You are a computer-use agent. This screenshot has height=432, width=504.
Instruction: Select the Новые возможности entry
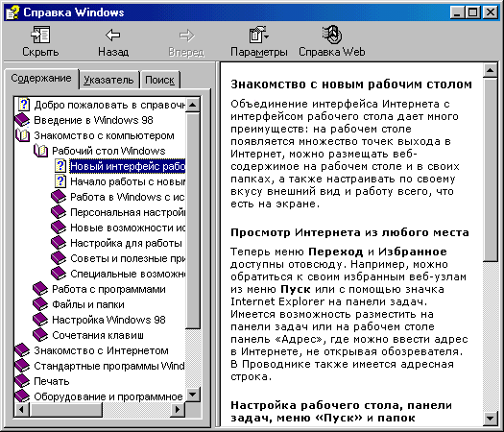(x=128, y=228)
